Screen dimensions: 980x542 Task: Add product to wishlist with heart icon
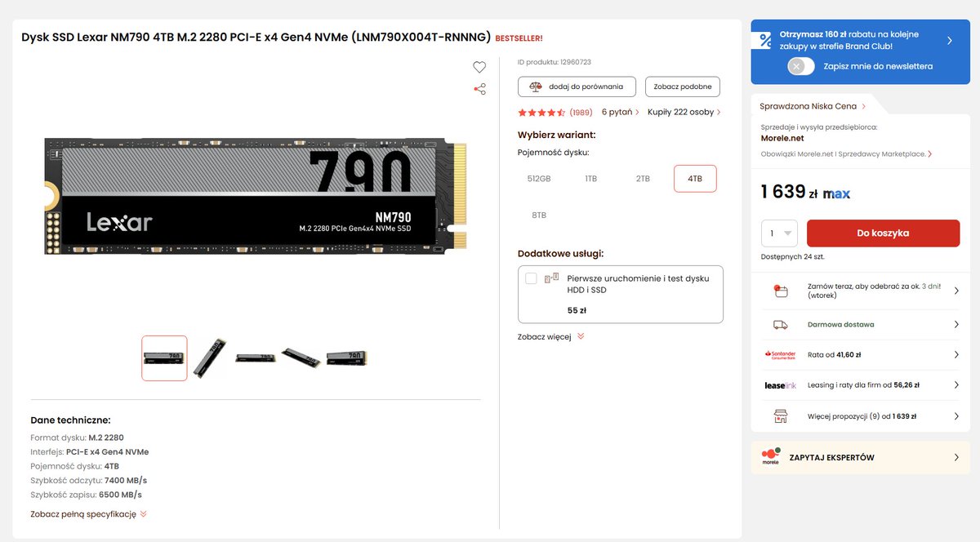(x=479, y=67)
